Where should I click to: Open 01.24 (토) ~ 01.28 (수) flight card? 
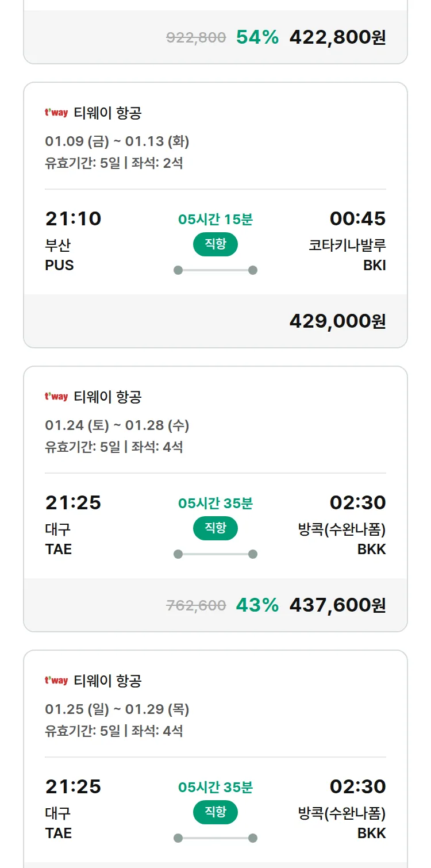pos(117,425)
